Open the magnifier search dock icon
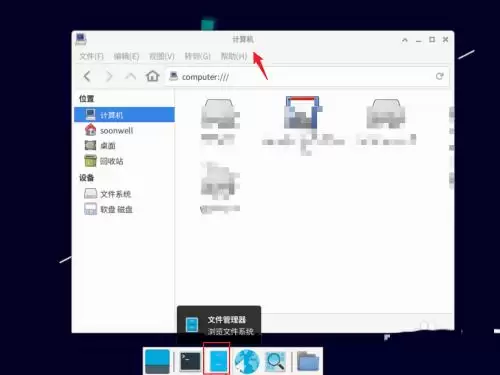This screenshot has height=375, width=500. (x=275, y=361)
